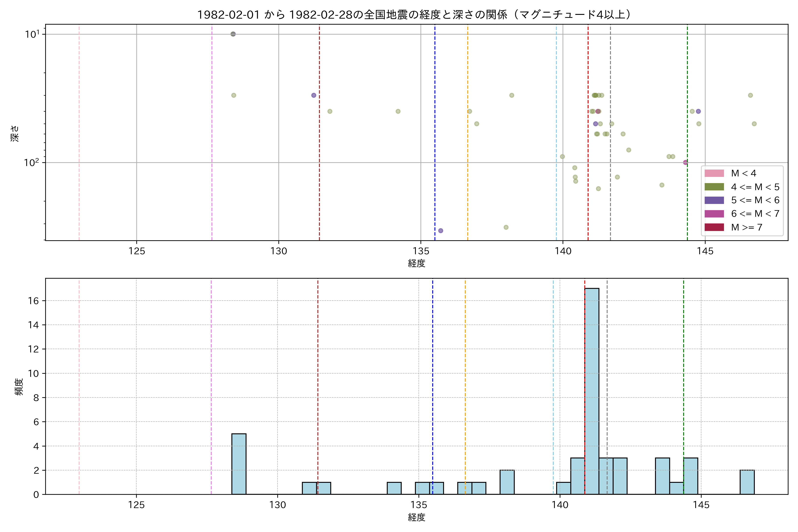Viewport: 798px width, 532px height.
Task: Click the purple point at the scatter plot bottom
Action: coord(441,231)
